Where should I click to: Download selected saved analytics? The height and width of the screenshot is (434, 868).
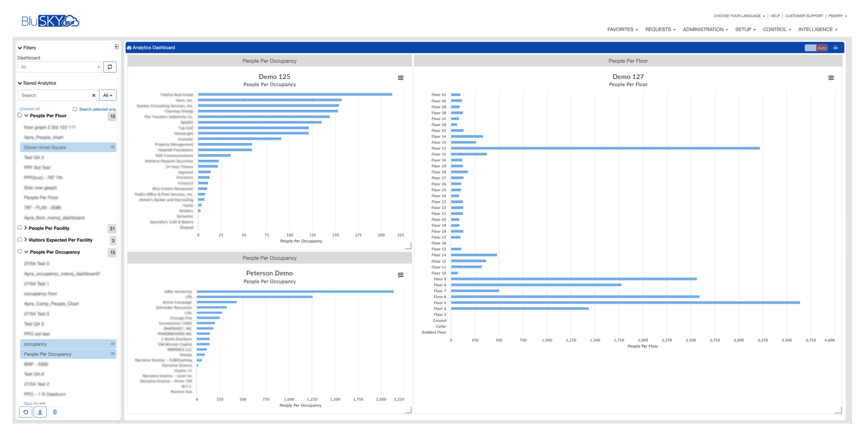(40, 412)
